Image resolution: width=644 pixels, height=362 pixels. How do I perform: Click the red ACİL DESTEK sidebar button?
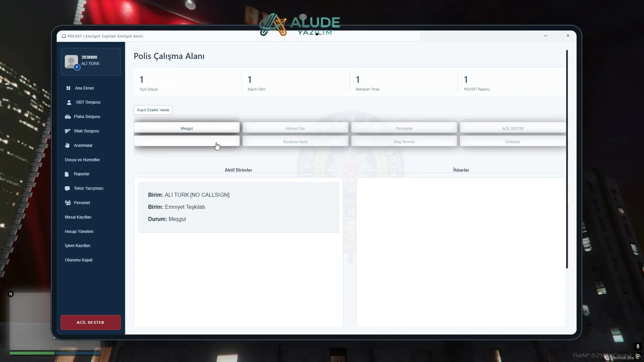click(91, 322)
